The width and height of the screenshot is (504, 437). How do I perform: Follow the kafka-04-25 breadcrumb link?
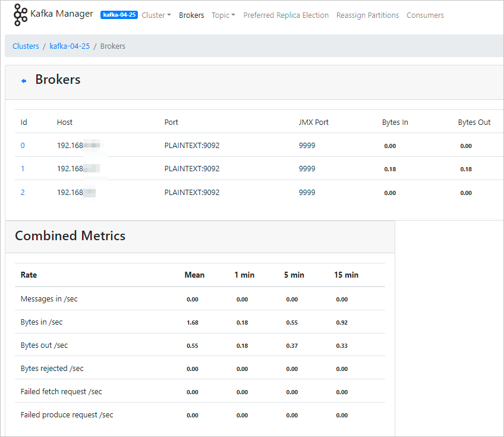(x=70, y=46)
